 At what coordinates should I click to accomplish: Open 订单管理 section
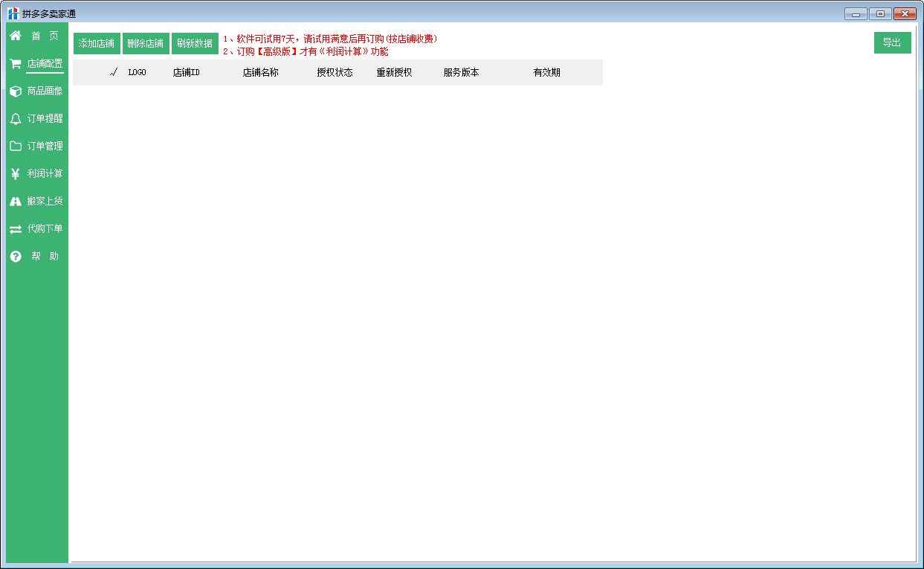(x=45, y=147)
